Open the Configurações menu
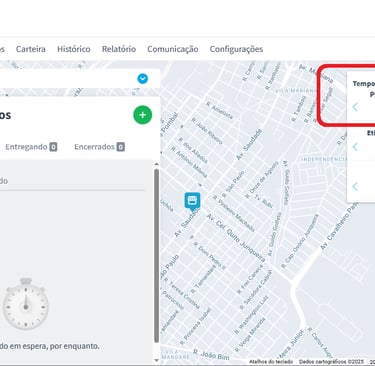The height and width of the screenshot is (366, 375). pyautogui.click(x=236, y=49)
